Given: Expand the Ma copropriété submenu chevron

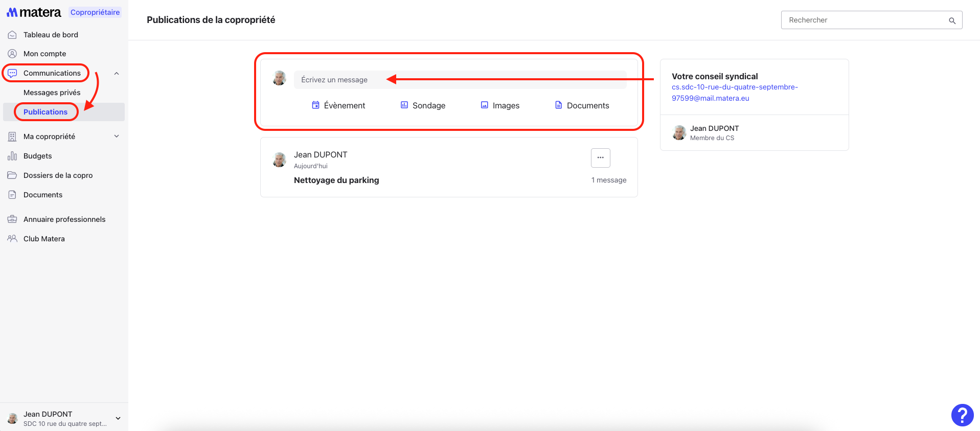Looking at the screenshot, I should (x=117, y=137).
